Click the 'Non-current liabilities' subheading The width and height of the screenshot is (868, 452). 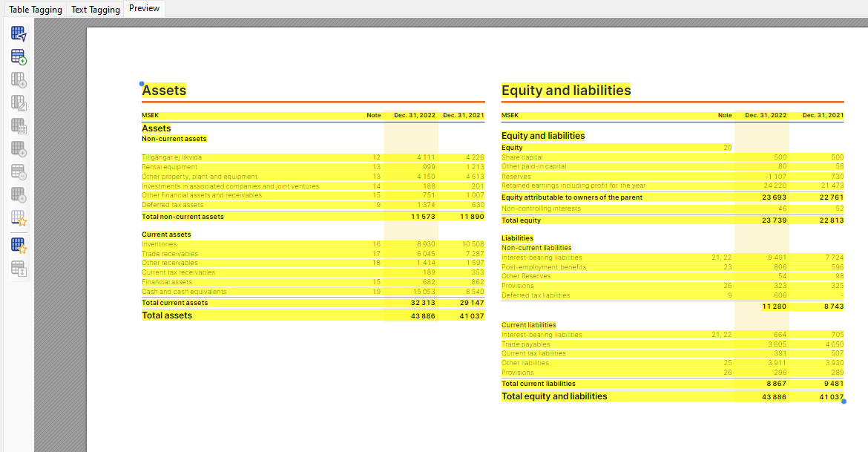tap(536, 248)
